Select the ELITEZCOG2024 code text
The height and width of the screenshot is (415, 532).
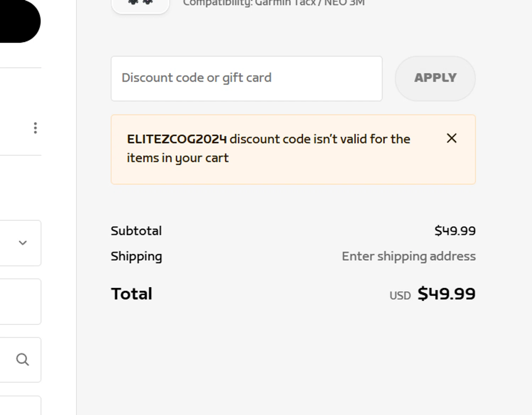[177, 139]
